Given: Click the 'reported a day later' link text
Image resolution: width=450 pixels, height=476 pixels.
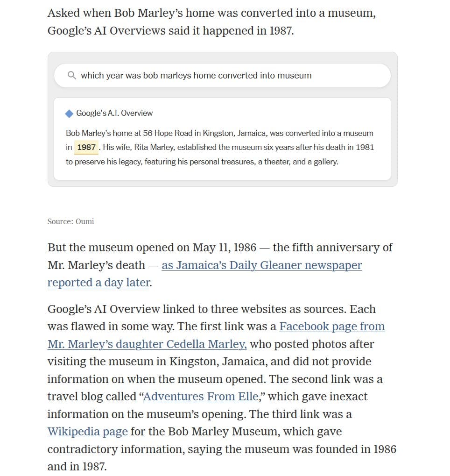Looking at the screenshot, I should click(x=98, y=283).
